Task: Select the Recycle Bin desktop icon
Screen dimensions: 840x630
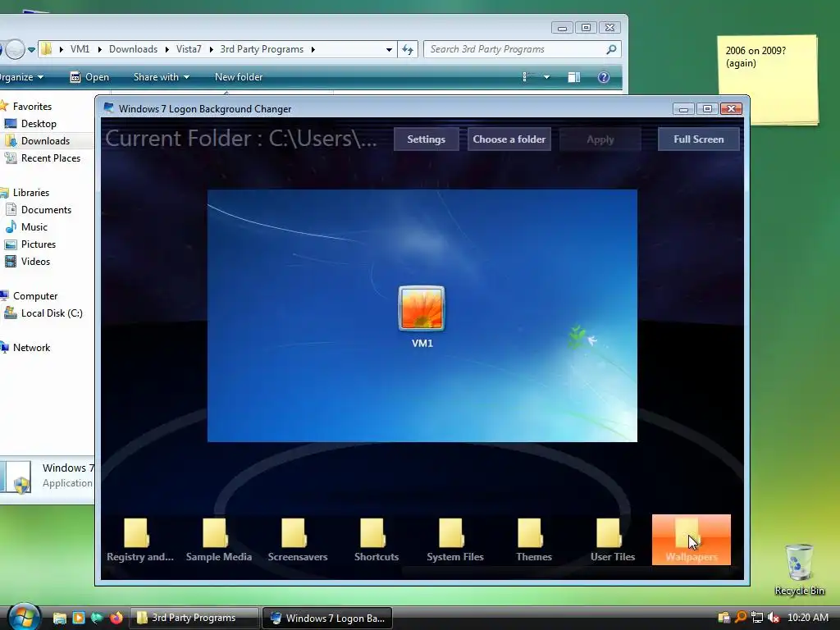Action: click(799, 570)
